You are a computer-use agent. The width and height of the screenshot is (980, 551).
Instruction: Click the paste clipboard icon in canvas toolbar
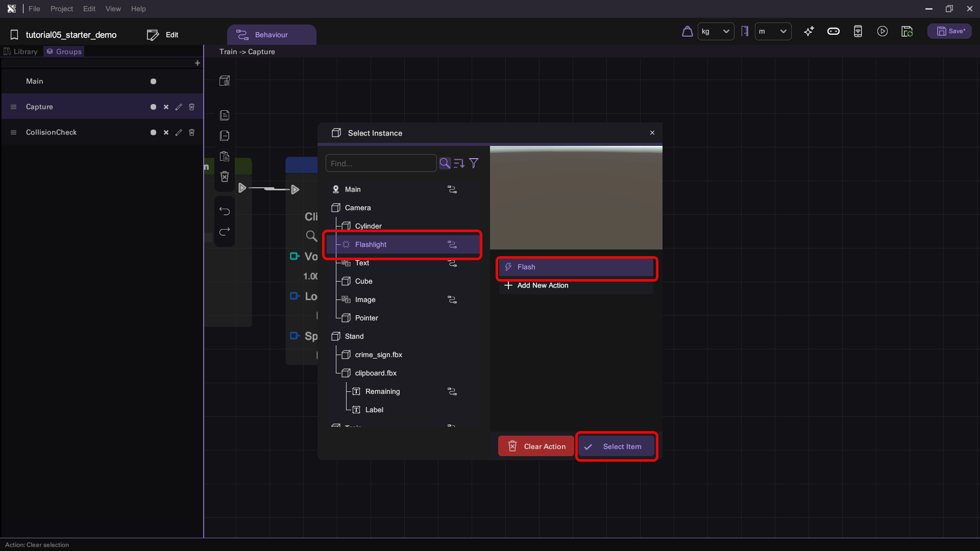225,156
